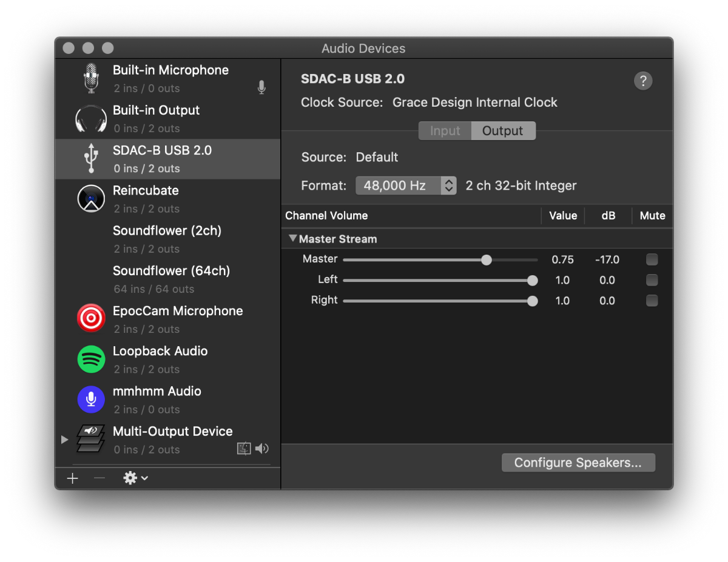
Task: Select the Loopback Audio device name
Action: (x=160, y=351)
